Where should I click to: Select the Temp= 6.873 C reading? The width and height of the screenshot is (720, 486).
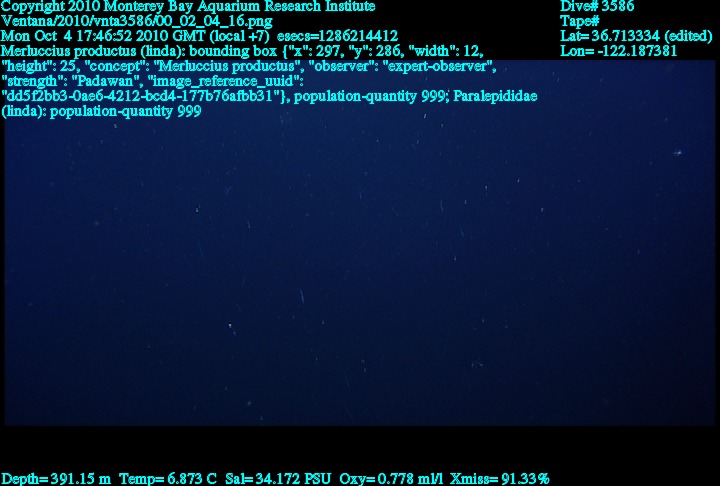[x=168, y=479]
